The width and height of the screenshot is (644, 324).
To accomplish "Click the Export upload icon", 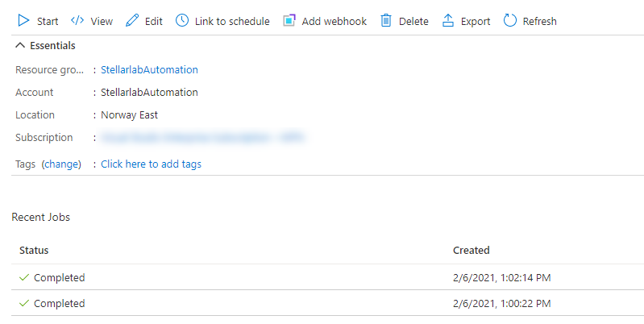I will click(447, 20).
